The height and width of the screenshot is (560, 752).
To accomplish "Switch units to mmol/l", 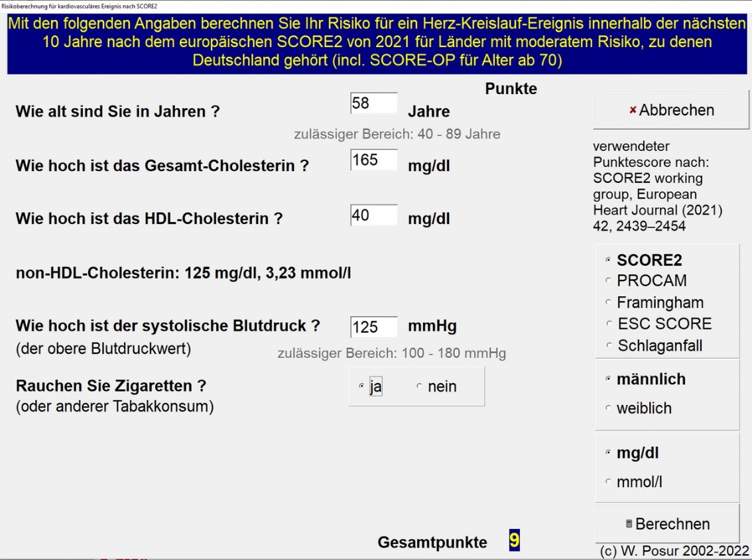I will pyautogui.click(x=609, y=482).
